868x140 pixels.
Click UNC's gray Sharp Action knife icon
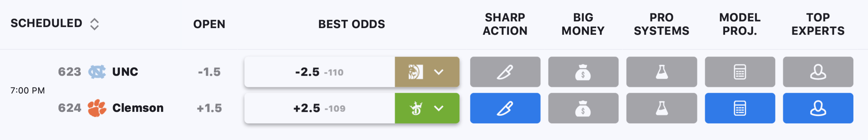point(505,72)
